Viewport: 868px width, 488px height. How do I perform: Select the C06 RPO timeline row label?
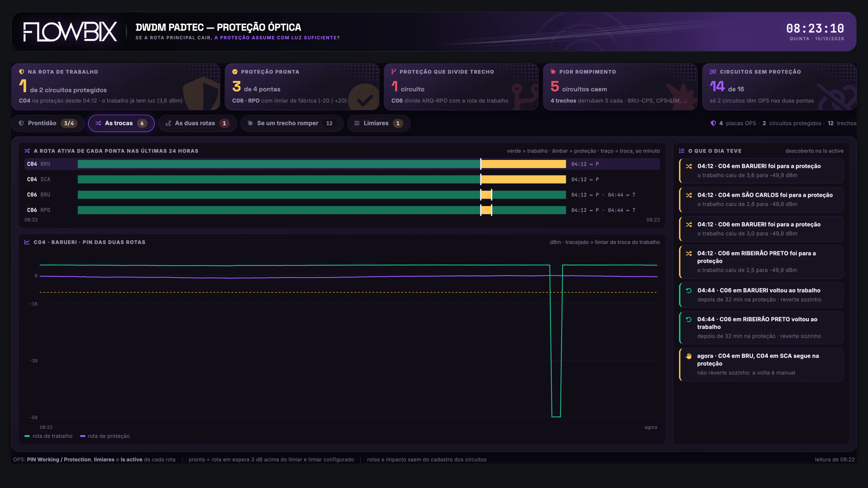39,210
